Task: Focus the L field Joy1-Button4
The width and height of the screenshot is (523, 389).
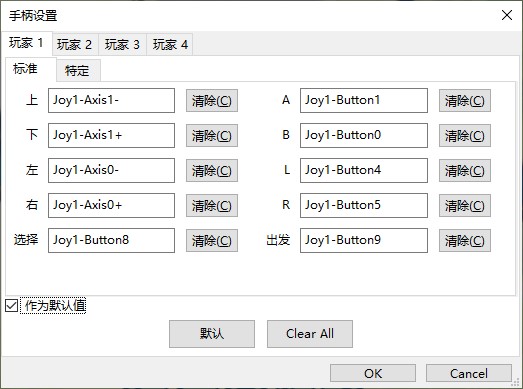Action: click(364, 170)
